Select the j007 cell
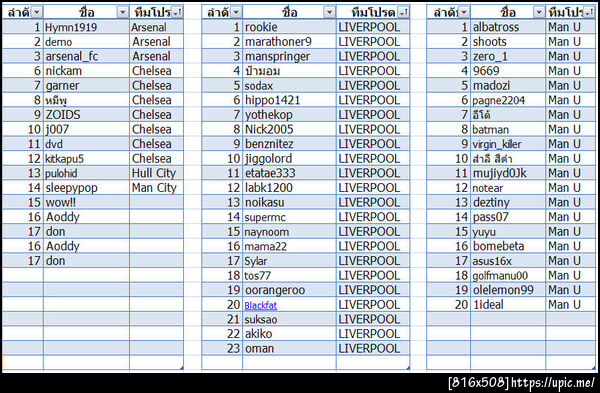This screenshot has height=393, width=600. click(86, 129)
